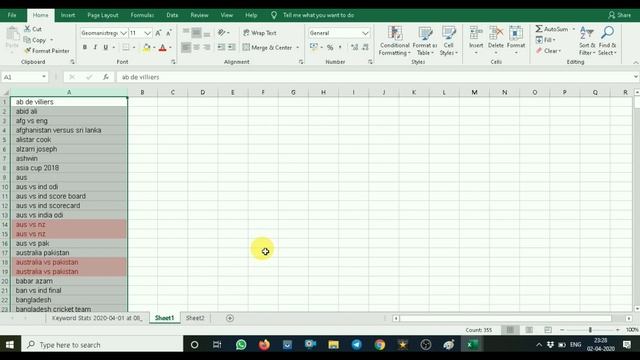This screenshot has width=640, height=360.
Task: Open the Keyword Stats sheet tab
Action: coord(97,318)
